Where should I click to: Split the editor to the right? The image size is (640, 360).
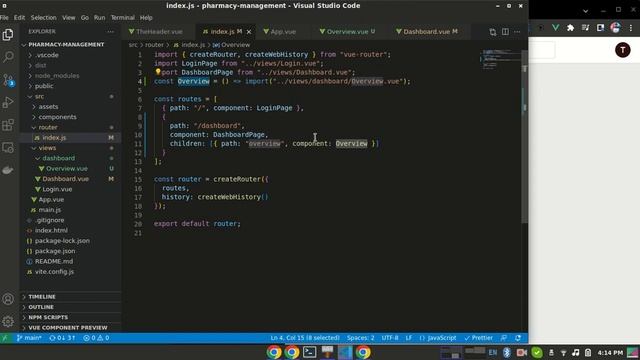[x=505, y=32]
